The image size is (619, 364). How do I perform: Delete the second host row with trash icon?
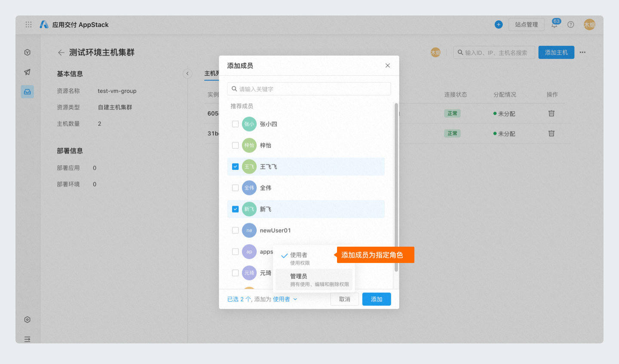pyautogui.click(x=552, y=134)
